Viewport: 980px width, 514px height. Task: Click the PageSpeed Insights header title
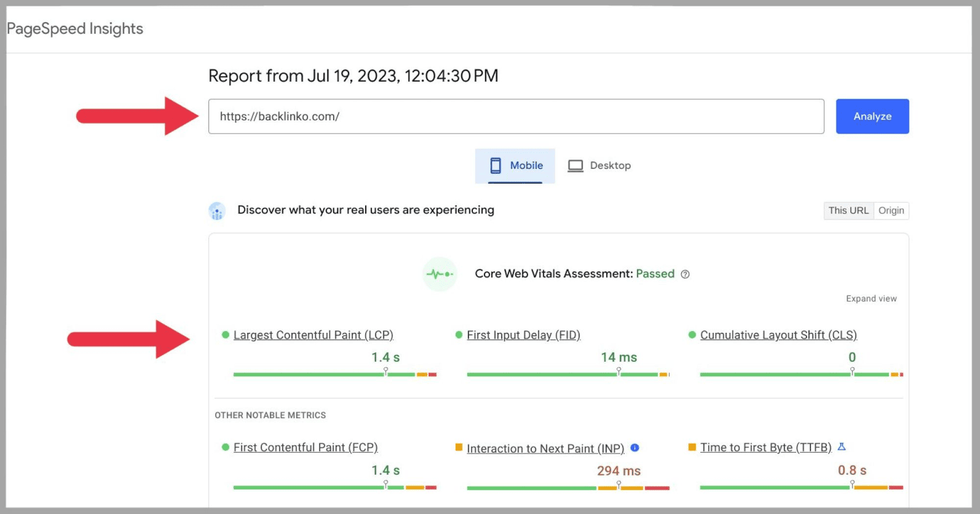point(75,29)
